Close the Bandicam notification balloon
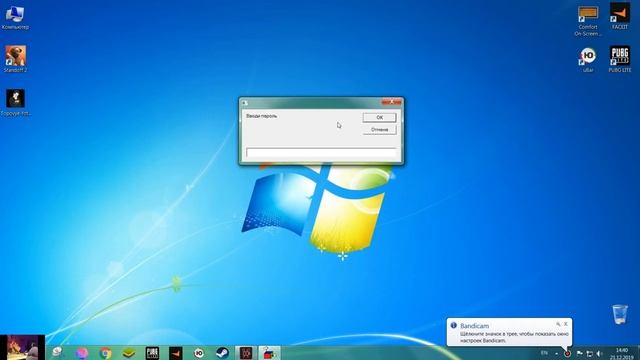 (x=566, y=324)
